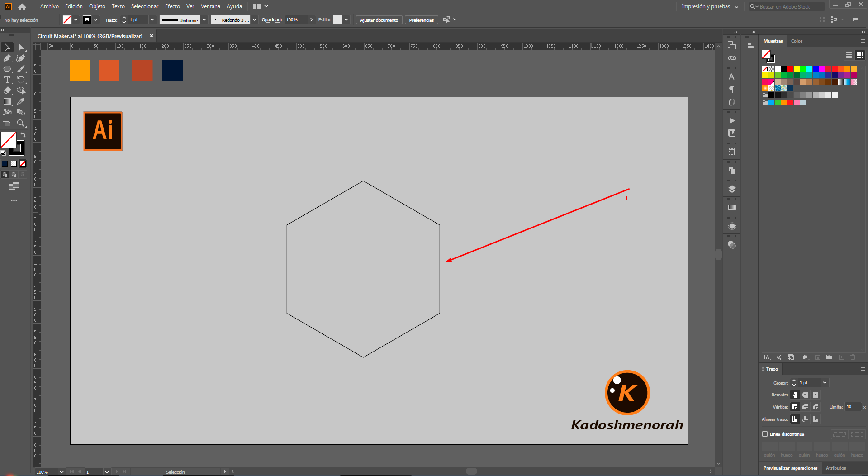
Task: Open the Ventana menu
Action: coord(210,6)
